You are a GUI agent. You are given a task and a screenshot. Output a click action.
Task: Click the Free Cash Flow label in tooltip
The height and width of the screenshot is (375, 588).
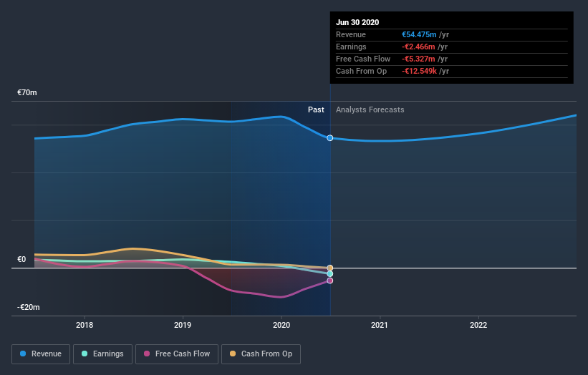tap(363, 59)
